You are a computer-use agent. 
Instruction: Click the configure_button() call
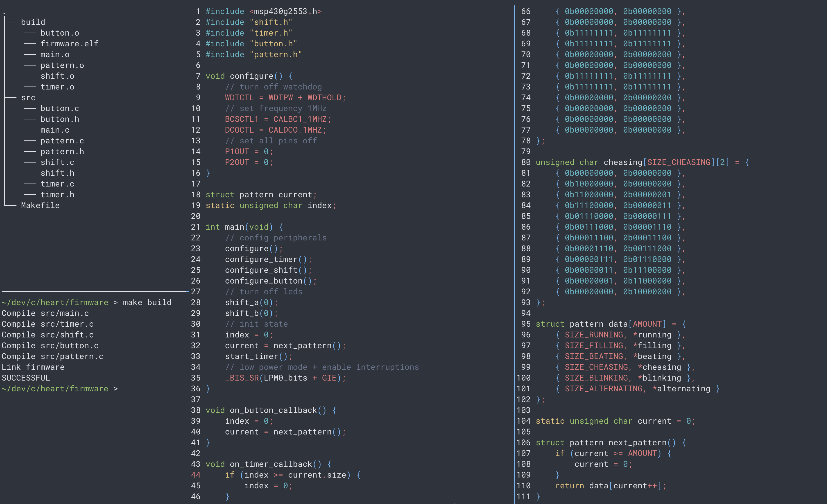pyautogui.click(x=271, y=281)
